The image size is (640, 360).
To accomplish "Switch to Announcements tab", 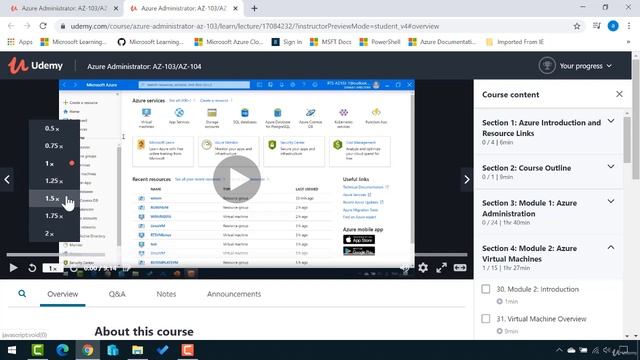I will 234,294.
